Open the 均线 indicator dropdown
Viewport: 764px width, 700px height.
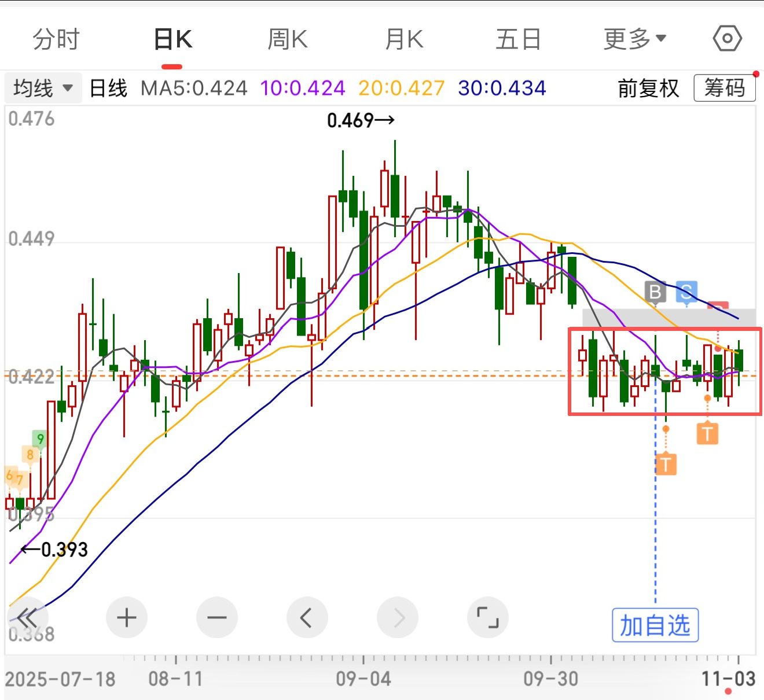click(x=43, y=89)
